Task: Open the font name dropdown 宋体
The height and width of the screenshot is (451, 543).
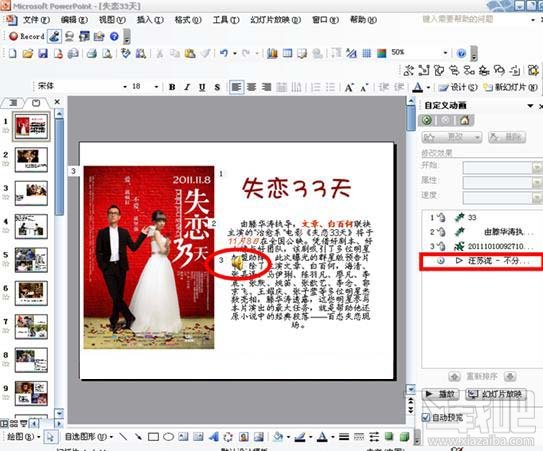Action: (x=125, y=87)
